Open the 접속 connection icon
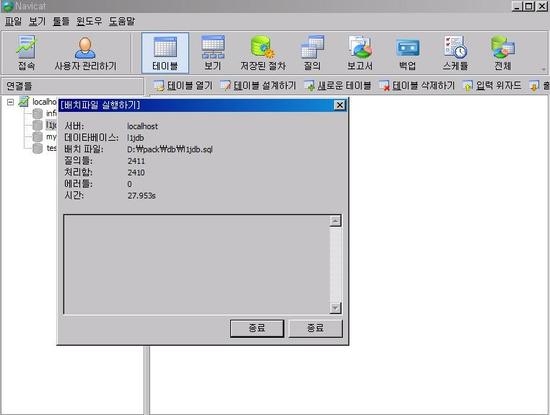 (26, 53)
